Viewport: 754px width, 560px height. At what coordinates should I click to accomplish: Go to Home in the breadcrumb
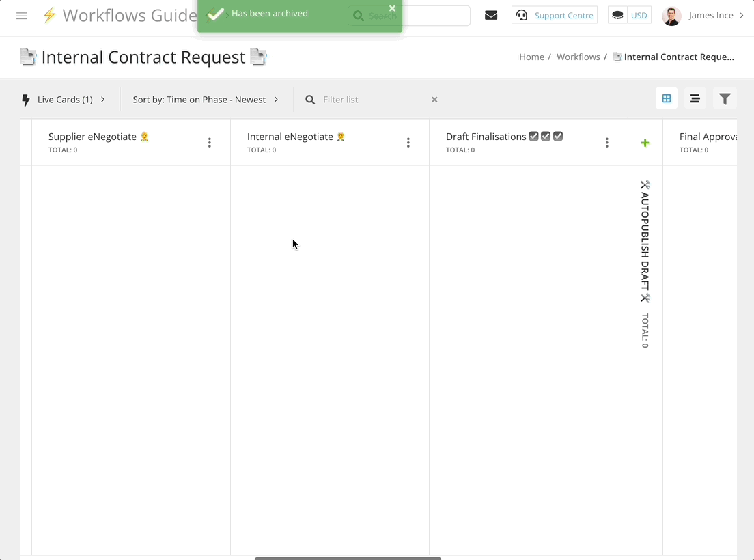531,57
